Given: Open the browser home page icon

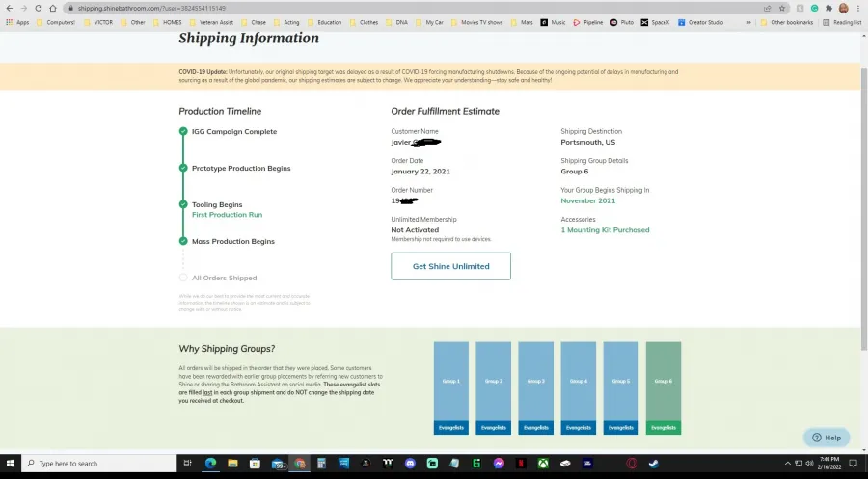Looking at the screenshot, I should click(53, 9).
